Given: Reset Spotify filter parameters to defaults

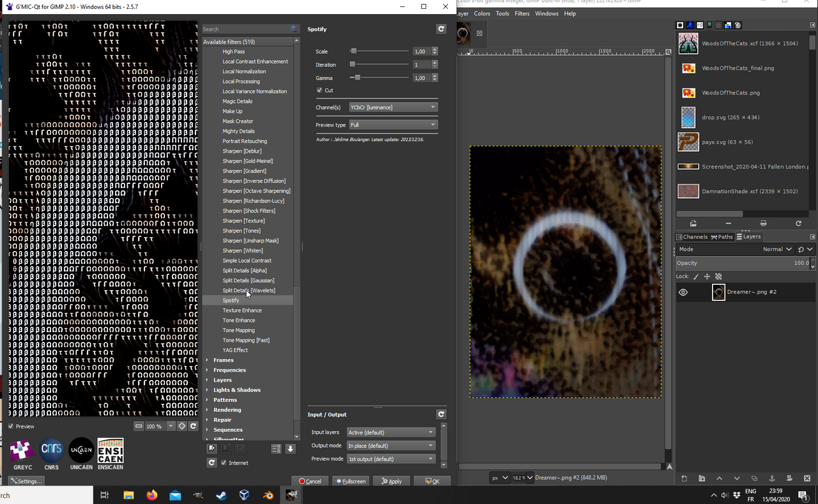Looking at the screenshot, I should (441, 29).
